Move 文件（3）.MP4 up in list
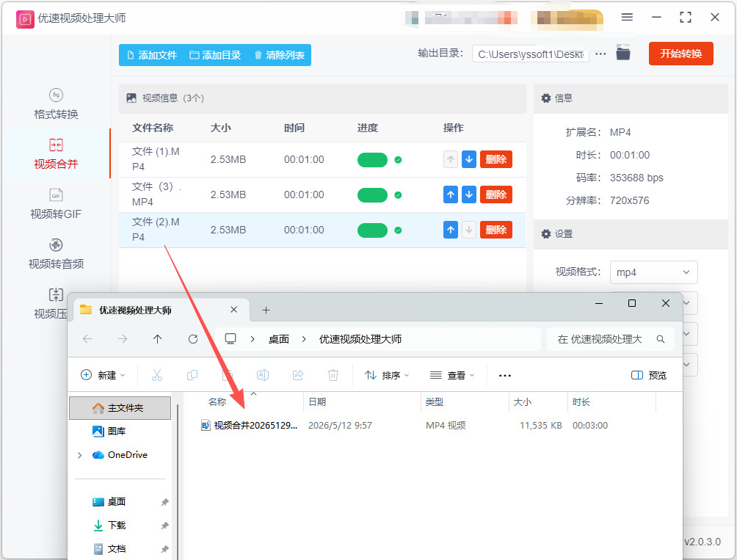 [x=450, y=194]
